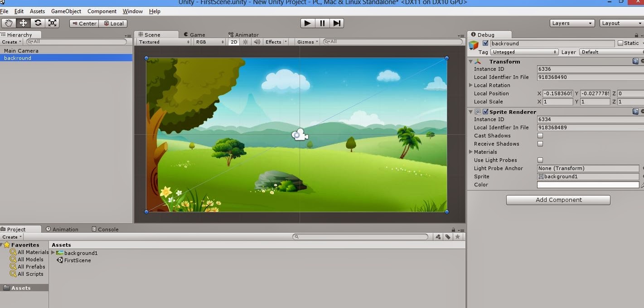Select the Scale tool
The image size is (644, 308).
pos(53,23)
